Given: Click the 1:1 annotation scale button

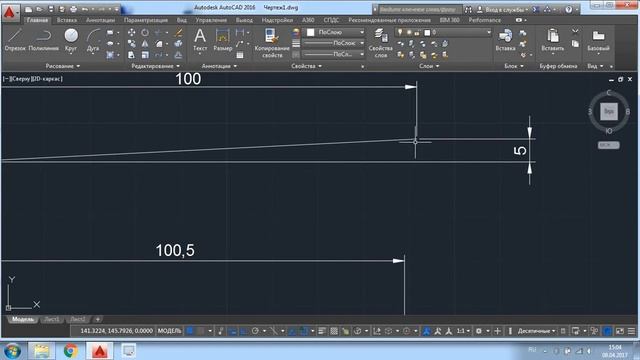Looking at the screenshot, I should 462,331.
